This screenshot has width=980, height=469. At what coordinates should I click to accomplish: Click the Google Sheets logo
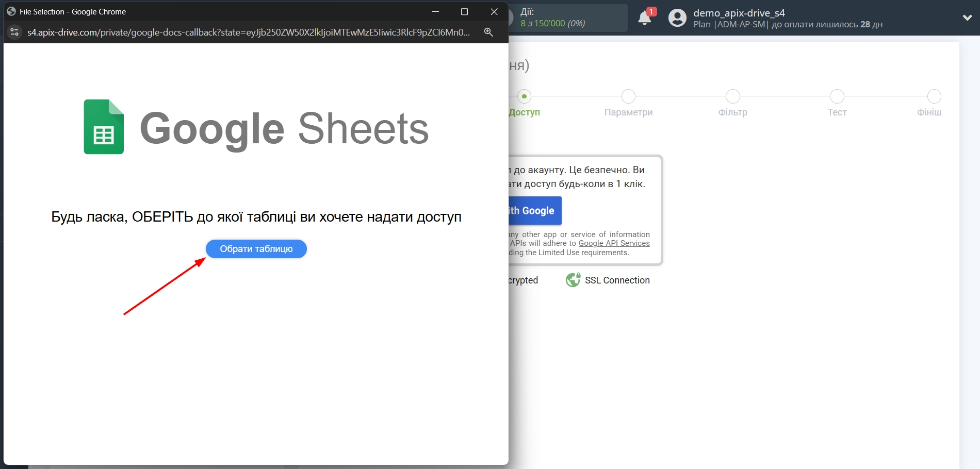point(103,127)
